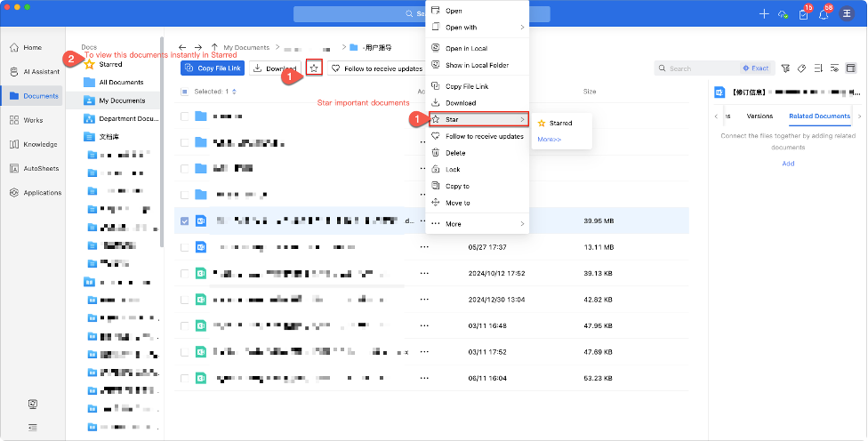
Task: Open the cloud sync status icon
Action: pos(783,14)
